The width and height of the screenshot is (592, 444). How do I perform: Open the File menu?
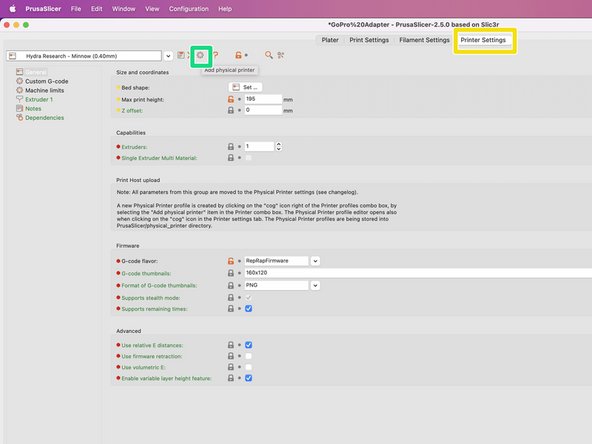pos(76,9)
